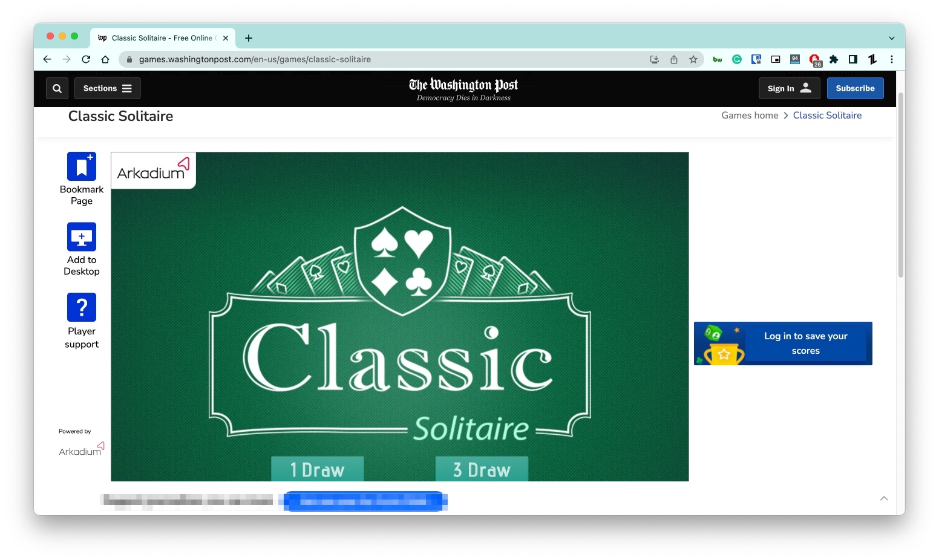Click the Sign In button
The image size is (939, 560).
point(789,88)
